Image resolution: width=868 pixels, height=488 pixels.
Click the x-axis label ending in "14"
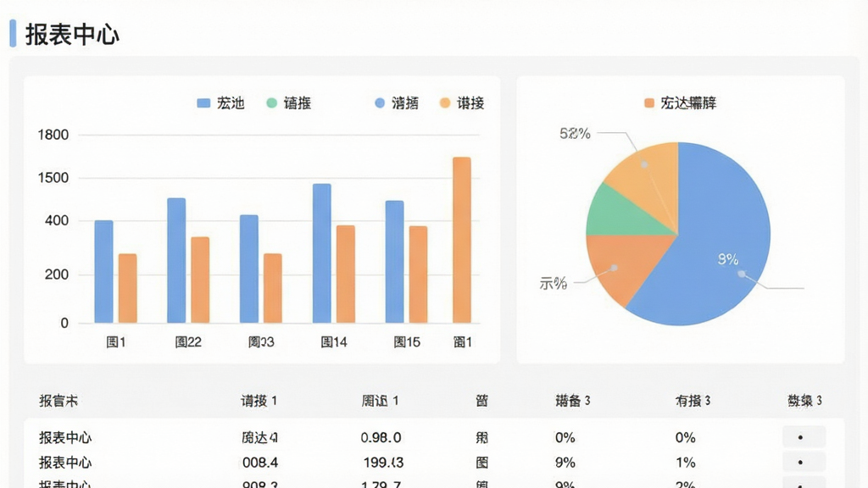pyautogui.click(x=334, y=342)
